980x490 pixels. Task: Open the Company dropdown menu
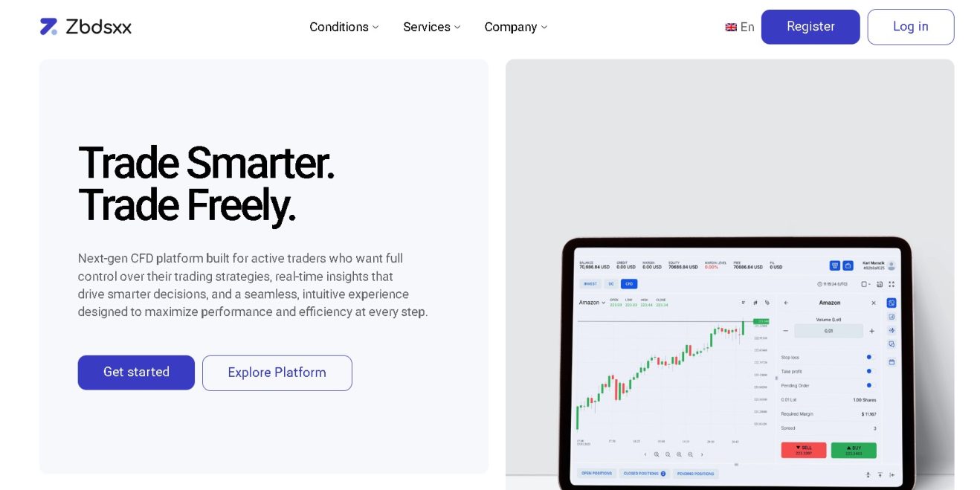(x=516, y=28)
